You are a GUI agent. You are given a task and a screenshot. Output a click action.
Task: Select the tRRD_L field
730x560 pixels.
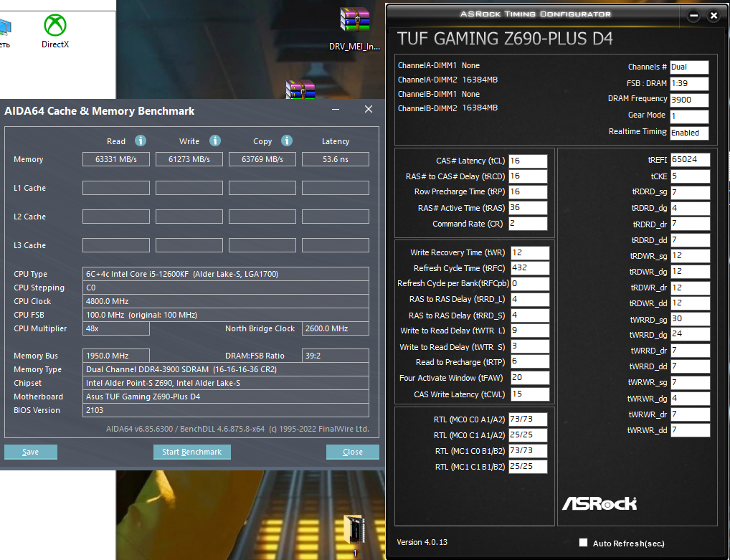pyautogui.click(x=530, y=299)
